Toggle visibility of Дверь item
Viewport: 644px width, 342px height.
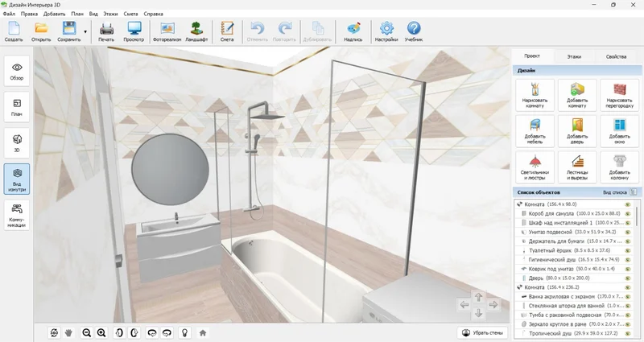[x=628, y=278]
